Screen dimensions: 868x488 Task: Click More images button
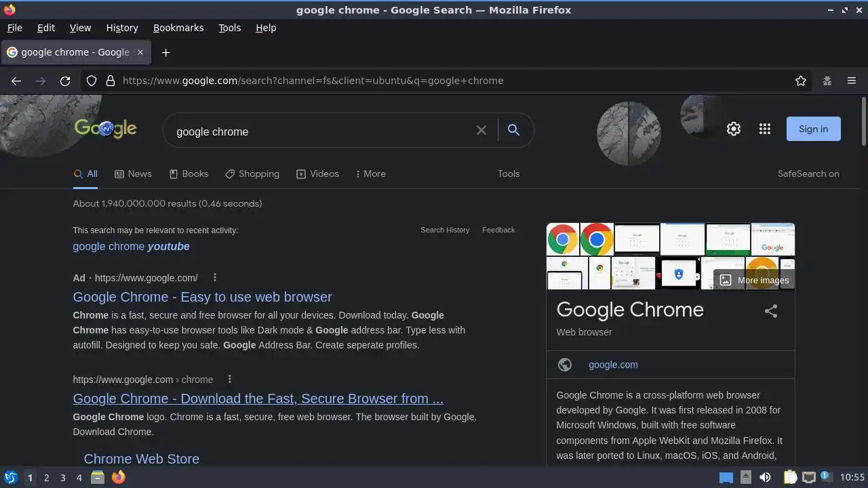(x=754, y=280)
